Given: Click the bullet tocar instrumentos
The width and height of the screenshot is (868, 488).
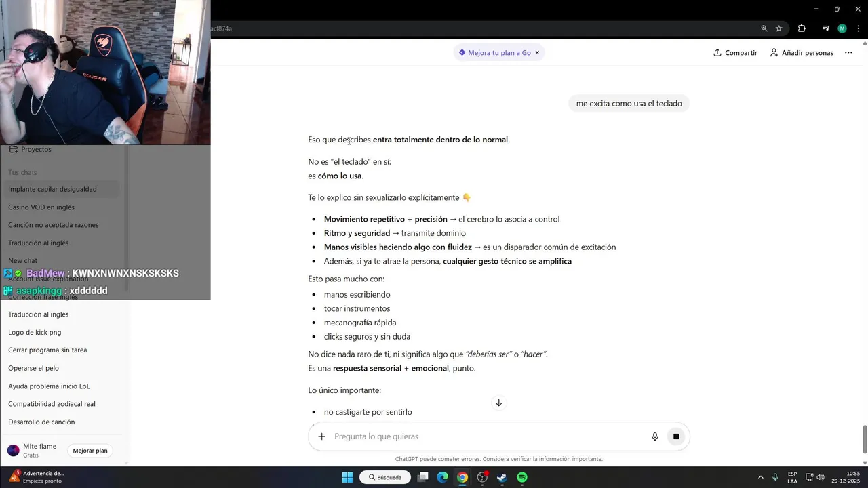Looking at the screenshot, I should (357, 308).
